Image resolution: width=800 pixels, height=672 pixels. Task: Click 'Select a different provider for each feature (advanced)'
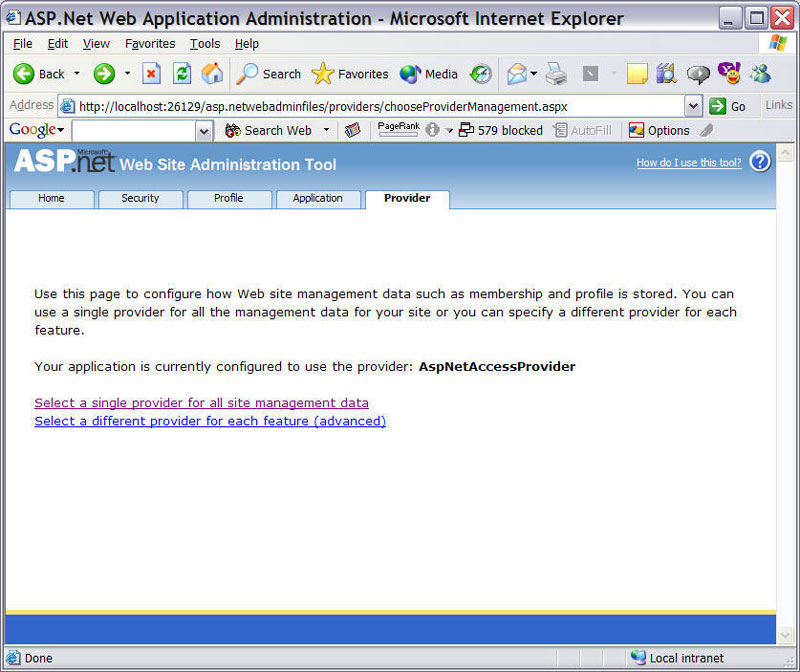point(210,421)
